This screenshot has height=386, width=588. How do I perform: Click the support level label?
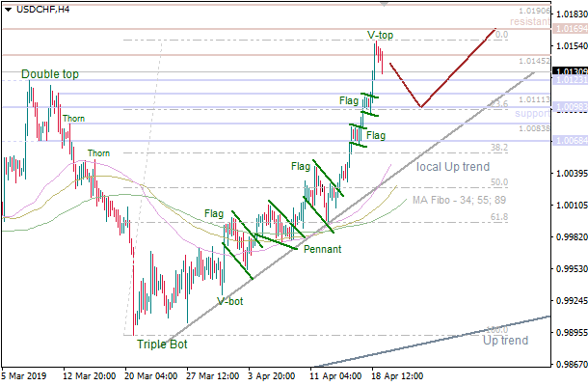point(532,113)
